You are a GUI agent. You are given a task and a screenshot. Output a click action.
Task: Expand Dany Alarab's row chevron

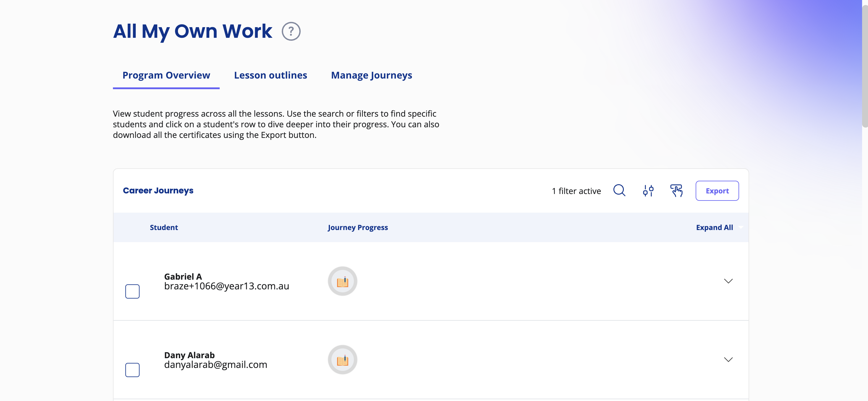728,360
